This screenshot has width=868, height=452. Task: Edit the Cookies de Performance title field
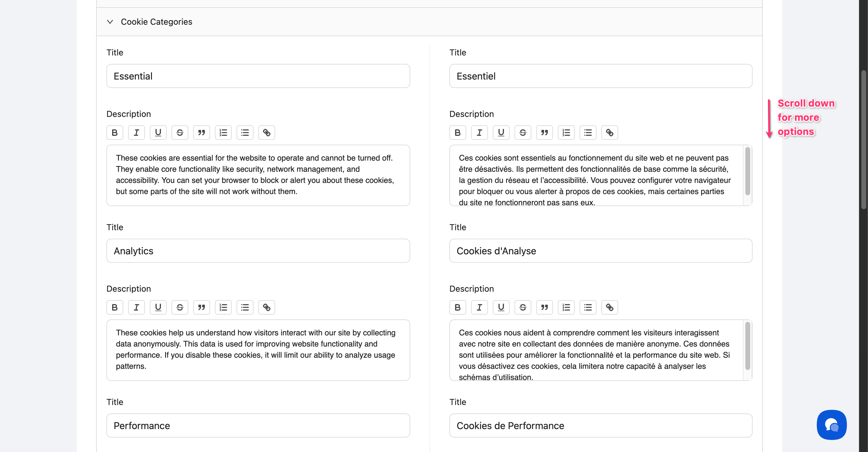point(600,426)
